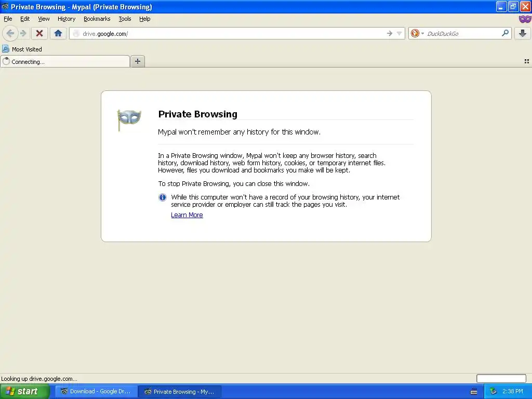Screen dimensions: 532x399
Task: Click the purple Private Browsing mask indicator
Action: (525, 19)
